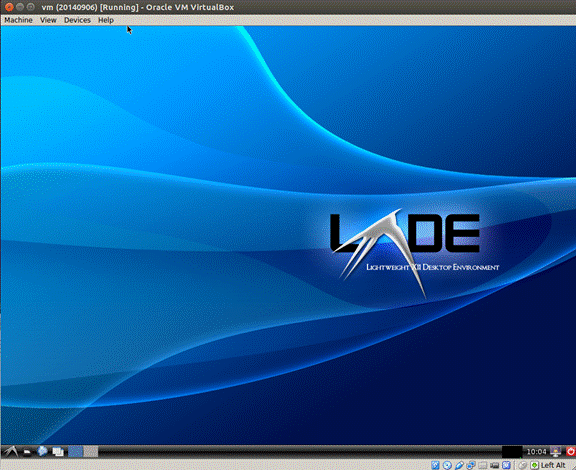The height and width of the screenshot is (470, 576).
Task: Click the hard disk activity status icon
Action: point(435,465)
